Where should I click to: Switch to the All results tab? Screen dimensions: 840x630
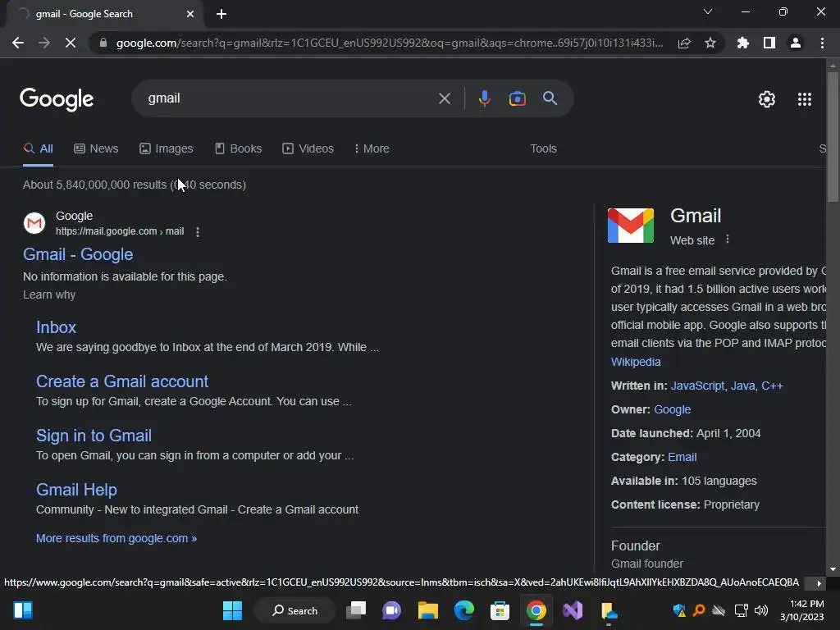tap(38, 148)
